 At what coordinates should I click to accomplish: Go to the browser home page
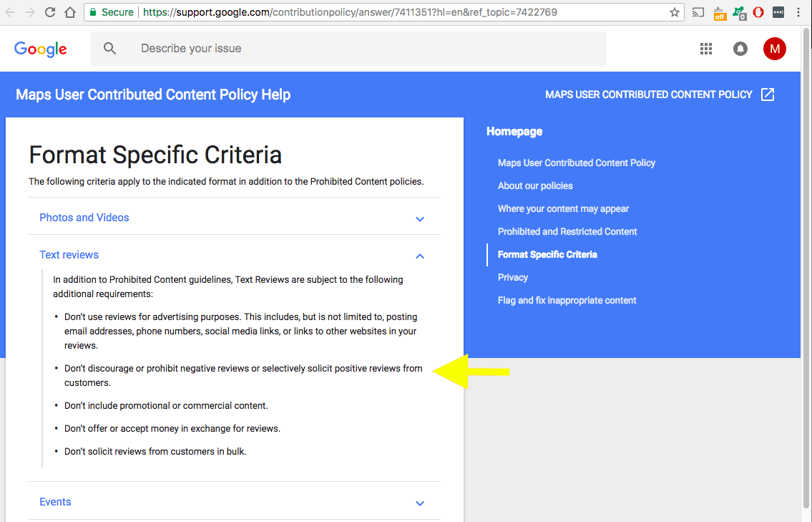(x=70, y=12)
